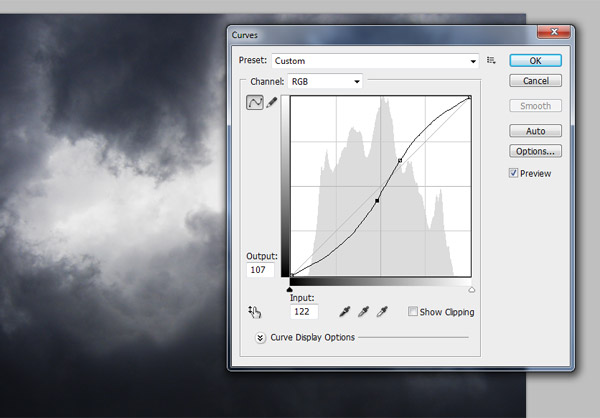
Task: Select the pencil draw curve tool
Action: [271, 103]
